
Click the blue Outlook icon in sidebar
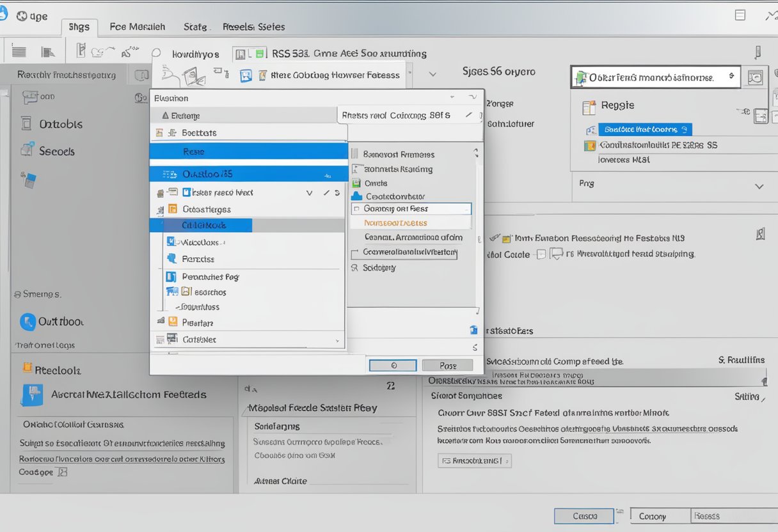(x=28, y=322)
